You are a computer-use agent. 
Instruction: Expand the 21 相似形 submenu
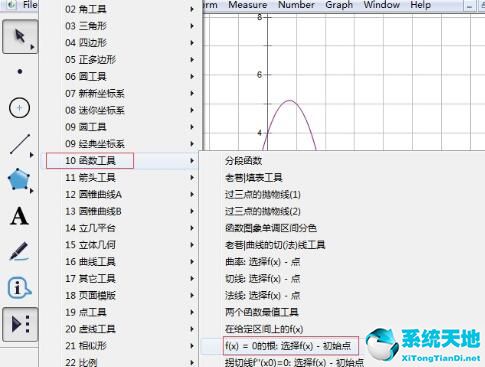point(120,346)
